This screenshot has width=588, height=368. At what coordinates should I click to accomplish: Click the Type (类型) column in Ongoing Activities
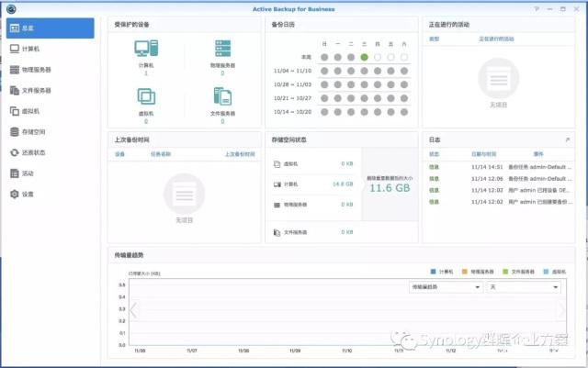click(435, 39)
